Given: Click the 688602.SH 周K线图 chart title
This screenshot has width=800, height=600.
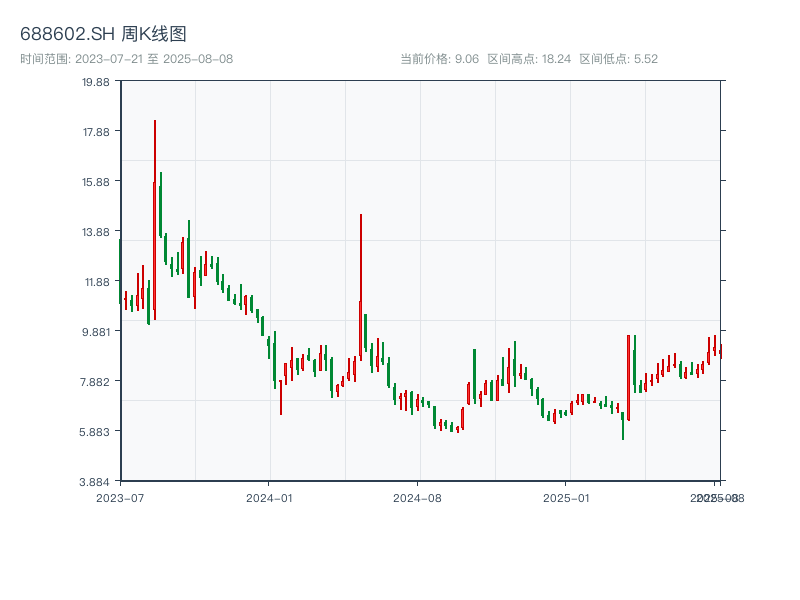Looking at the screenshot, I should [103, 34].
